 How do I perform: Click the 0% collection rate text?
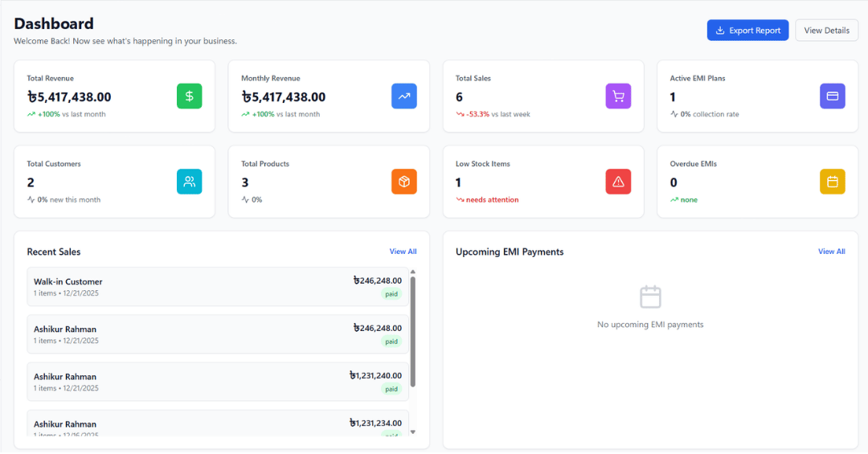710,115
